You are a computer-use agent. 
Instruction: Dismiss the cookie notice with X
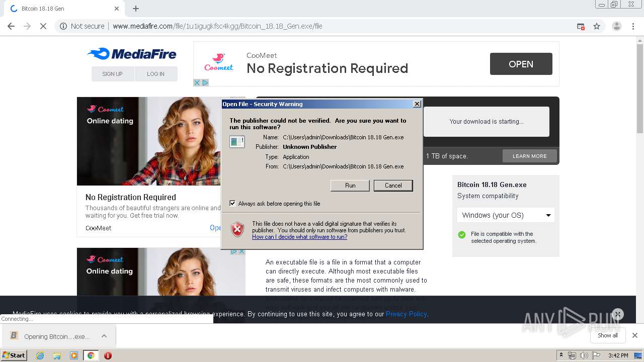coord(617,314)
